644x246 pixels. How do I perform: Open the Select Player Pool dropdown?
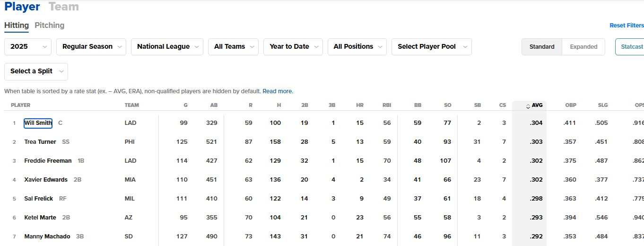[432, 46]
